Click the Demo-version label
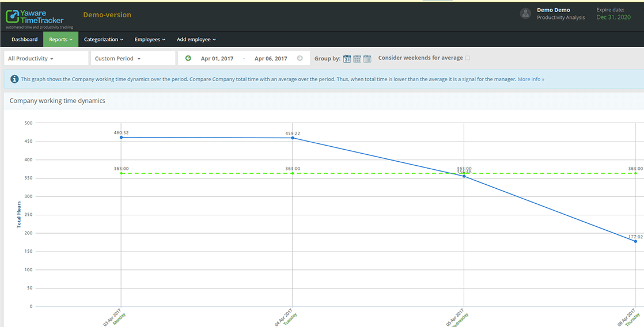644x327 pixels. click(x=107, y=15)
